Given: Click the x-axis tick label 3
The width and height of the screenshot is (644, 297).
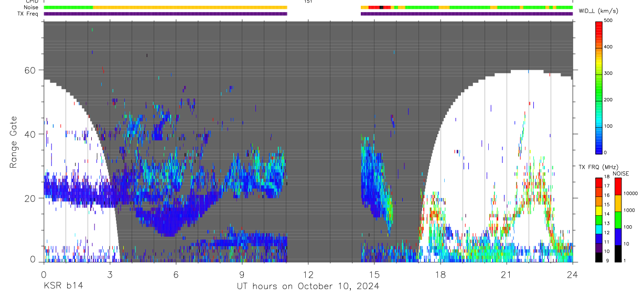Looking at the screenshot, I should [x=110, y=274].
